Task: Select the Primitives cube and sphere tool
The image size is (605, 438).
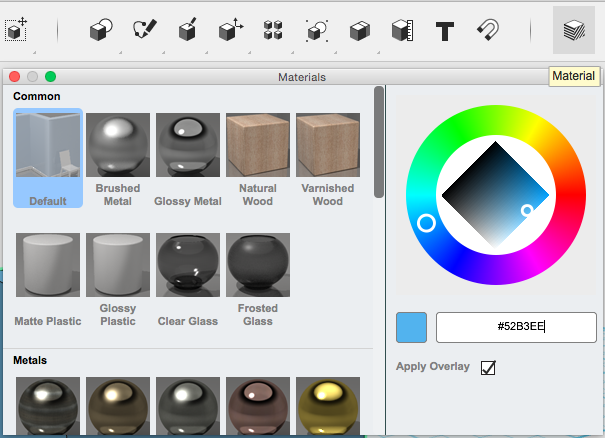Action: [x=101, y=30]
